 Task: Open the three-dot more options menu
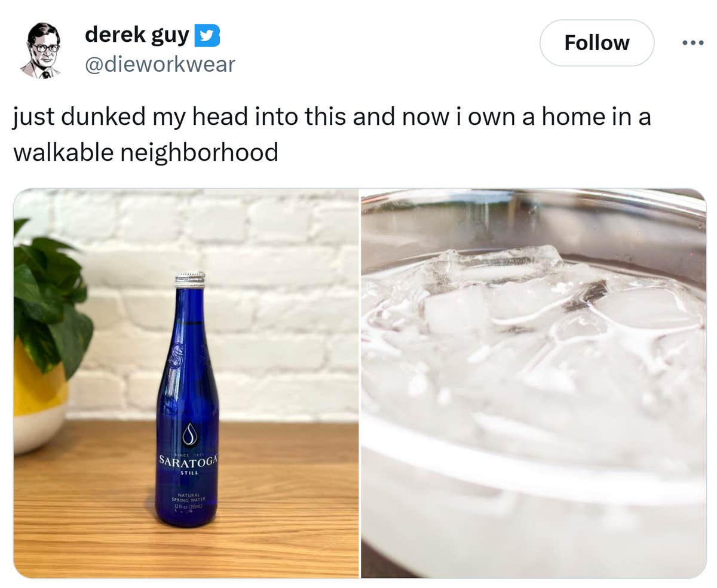click(693, 43)
